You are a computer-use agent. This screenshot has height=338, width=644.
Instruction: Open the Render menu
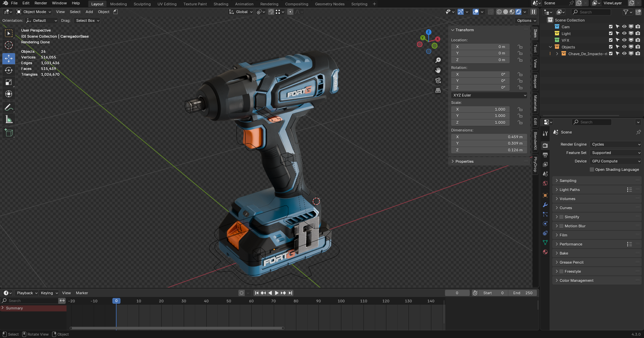(41, 3)
